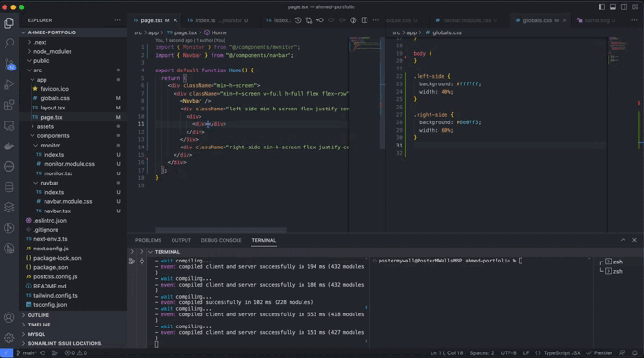Click the UTF-8 encoding indicator

tap(509, 352)
